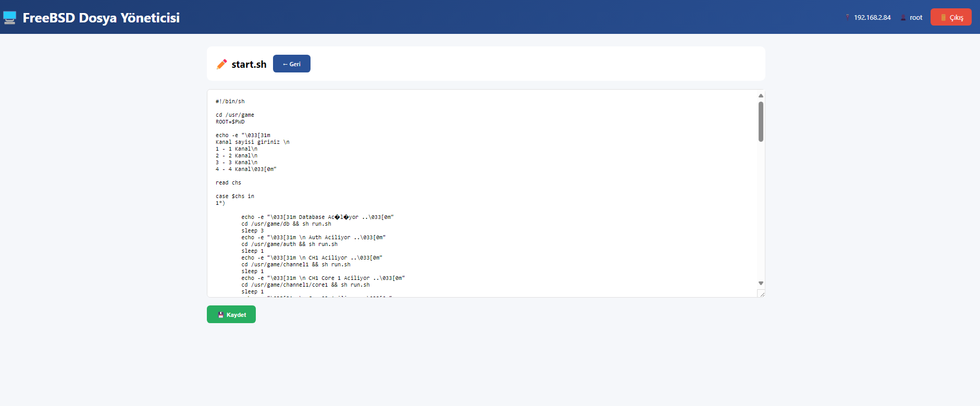The height and width of the screenshot is (406, 980).
Task: Click the root username label
Action: tap(916, 17)
